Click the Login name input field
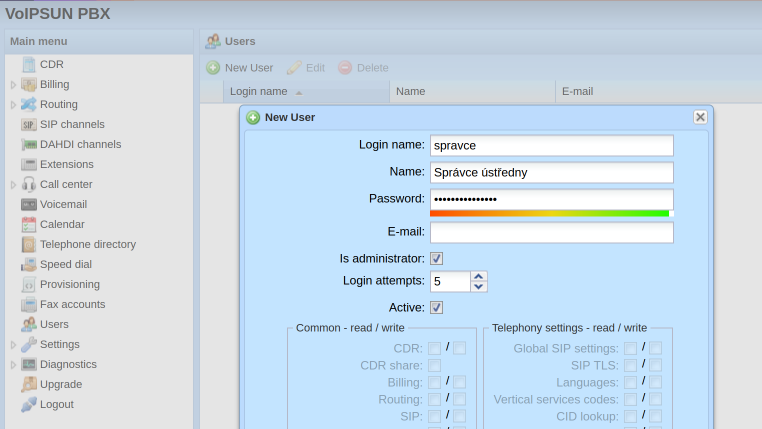The width and height of the screenshot is (762, 429). pos(552,146)
